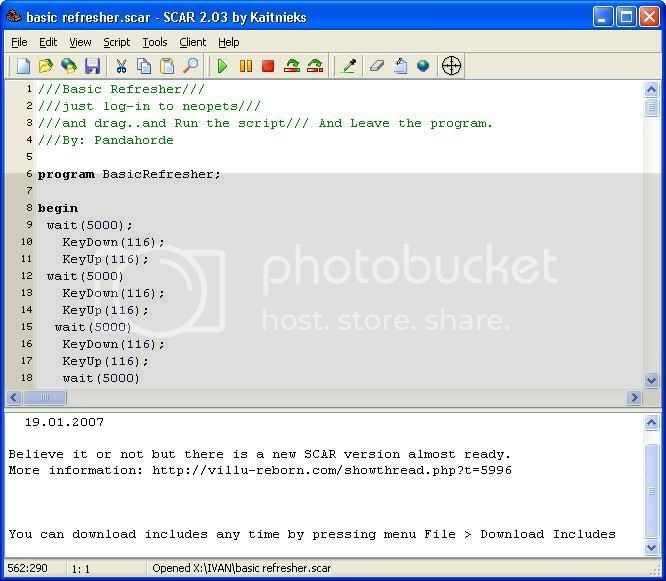Image resolution: width=666 pixels, height=581 pixels.
Task: Click the Open file folder icon
Action: coord(46,67)
